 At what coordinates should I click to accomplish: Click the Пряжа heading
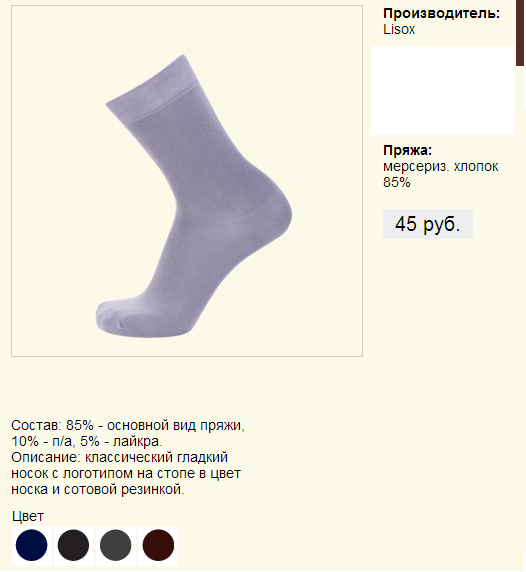coord(407,150)
